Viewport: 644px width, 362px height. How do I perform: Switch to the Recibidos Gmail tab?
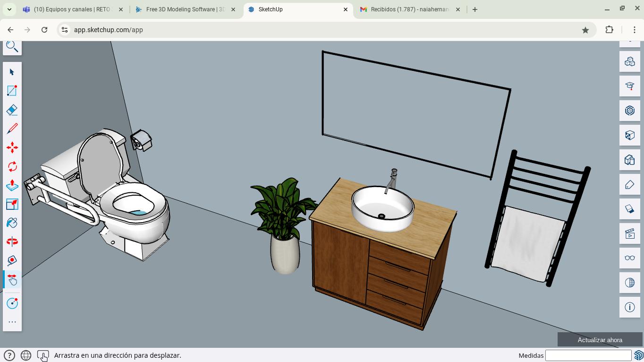click(409, 9)
